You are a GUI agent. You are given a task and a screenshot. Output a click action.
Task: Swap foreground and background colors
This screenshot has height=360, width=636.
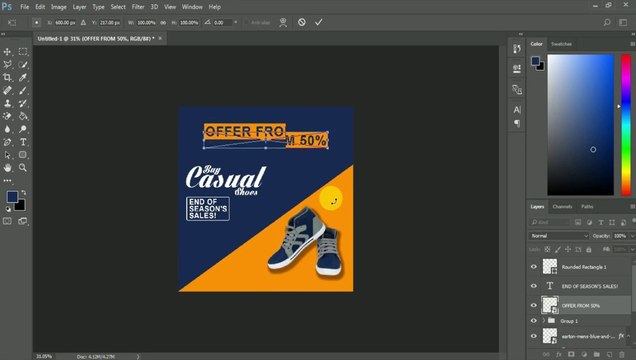point(24,193)
